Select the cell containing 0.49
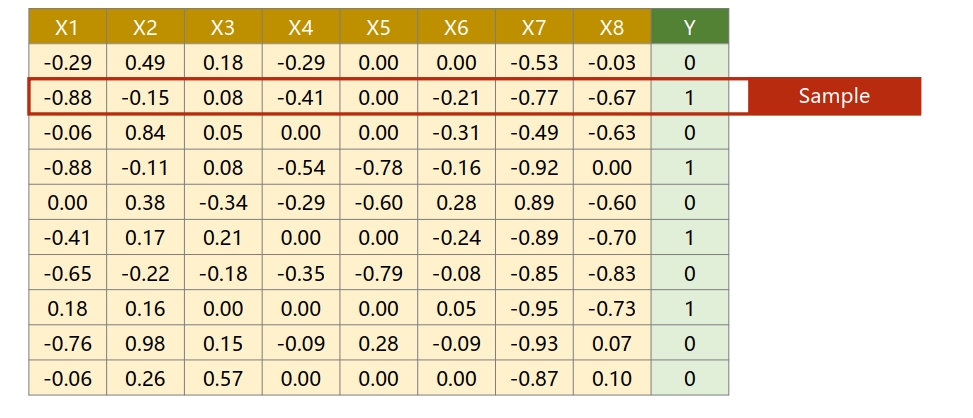 145,63
